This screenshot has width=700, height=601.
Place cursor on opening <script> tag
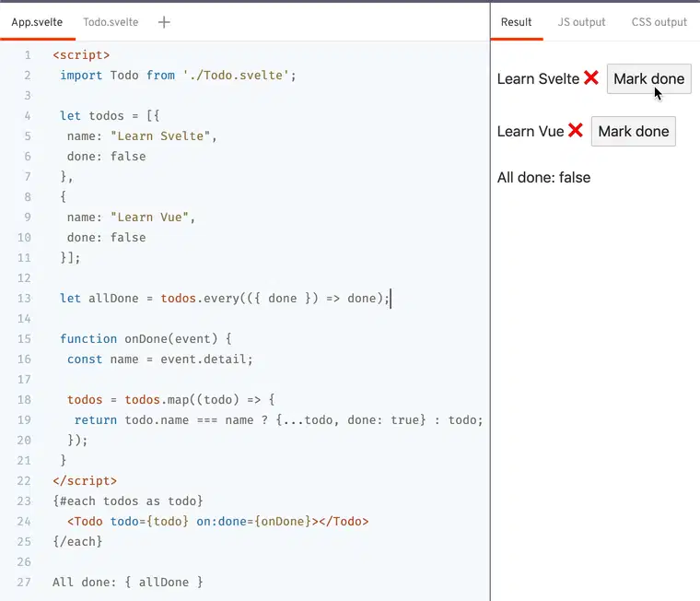pos(81,55)
